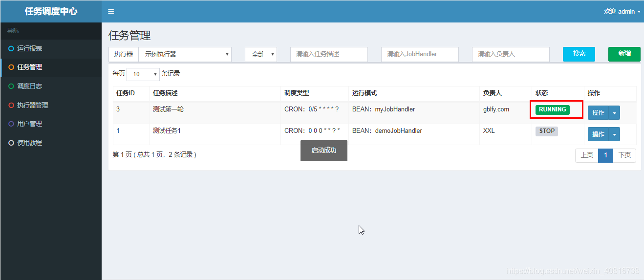This screenshot has height=280, width=644.
Task: Click the 启动成功 toast message
Action: click(324, 151)
